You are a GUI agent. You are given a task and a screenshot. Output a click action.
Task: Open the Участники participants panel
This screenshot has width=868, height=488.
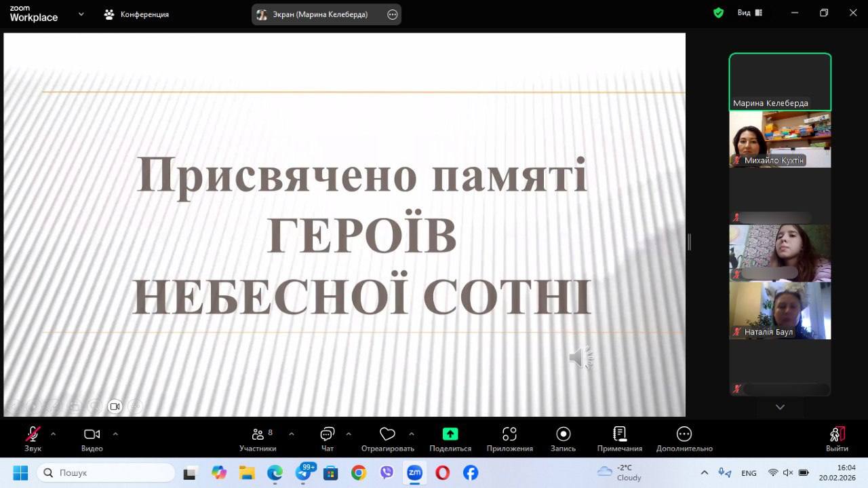[x=258, y=435]
